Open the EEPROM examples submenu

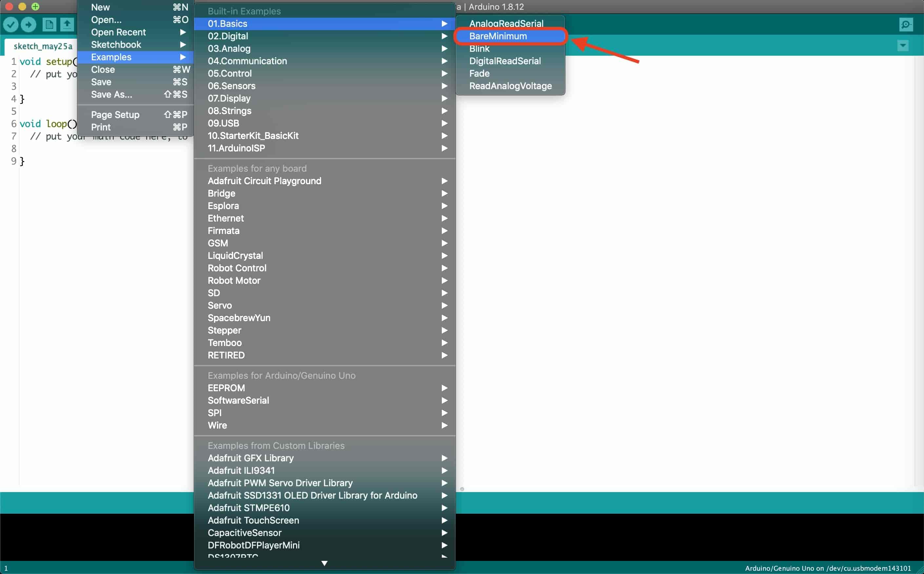(x=325, y=388)
